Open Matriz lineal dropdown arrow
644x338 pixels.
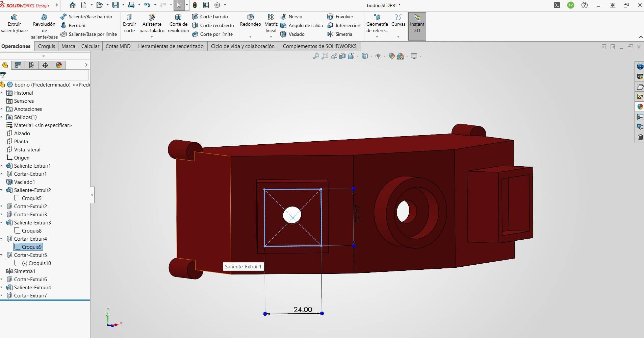(x=271, y=37)
